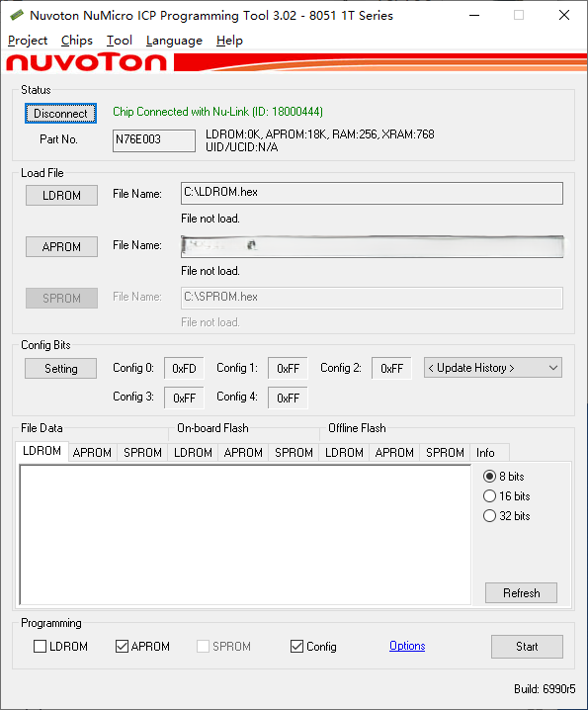Click the Build: 6990r5 text
The height and width of the screenshot is (710, 588).
click(x=545, y=689)
